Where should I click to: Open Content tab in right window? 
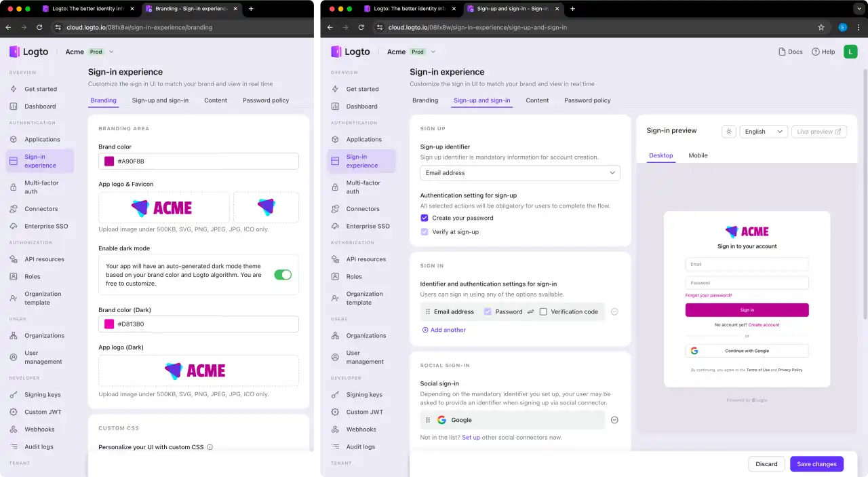point(537,100)
